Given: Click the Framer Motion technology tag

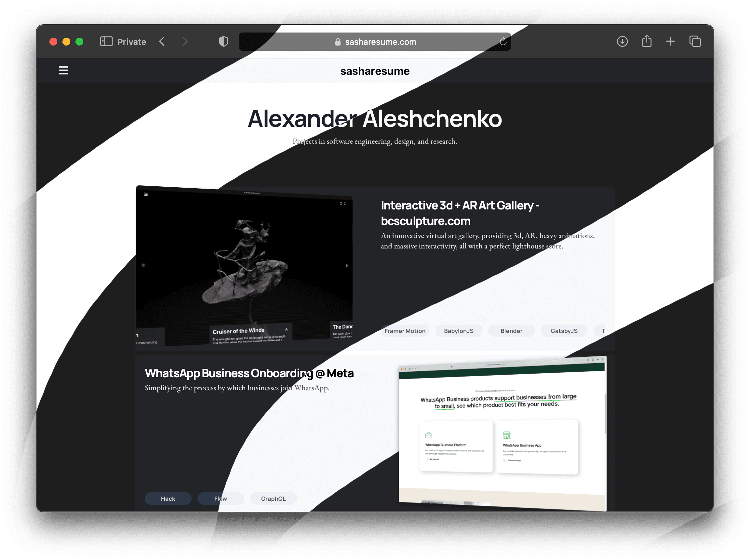Looking at the screenshot, I should click(x=406, y=331).
